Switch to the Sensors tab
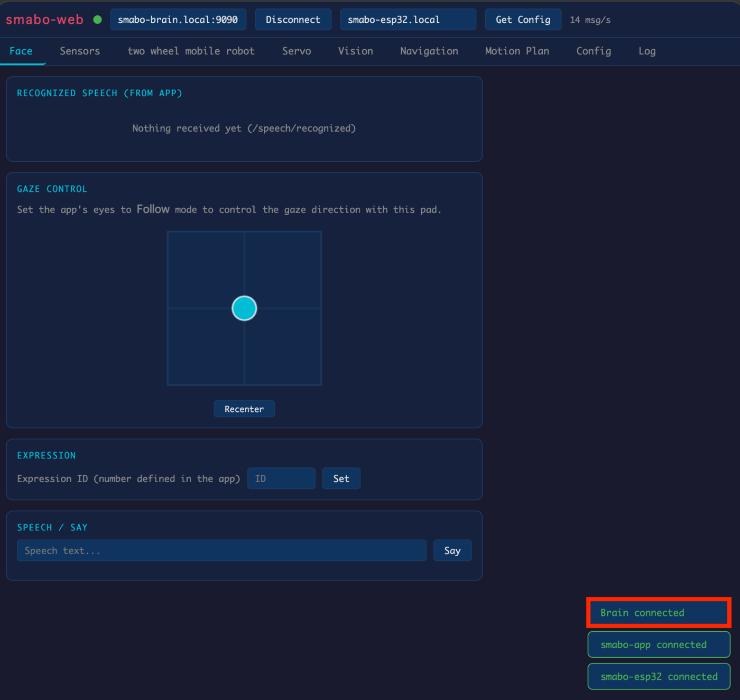The width and height of the screenshot is (740, 700). point(80,51)
